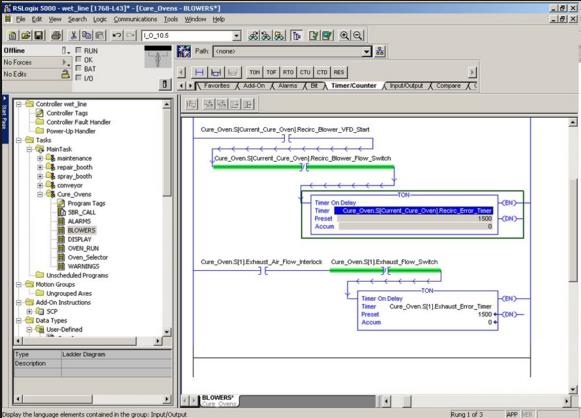Open the OVEN_RUN routine in tree
The image size is (581, 418).
point(83,248)
